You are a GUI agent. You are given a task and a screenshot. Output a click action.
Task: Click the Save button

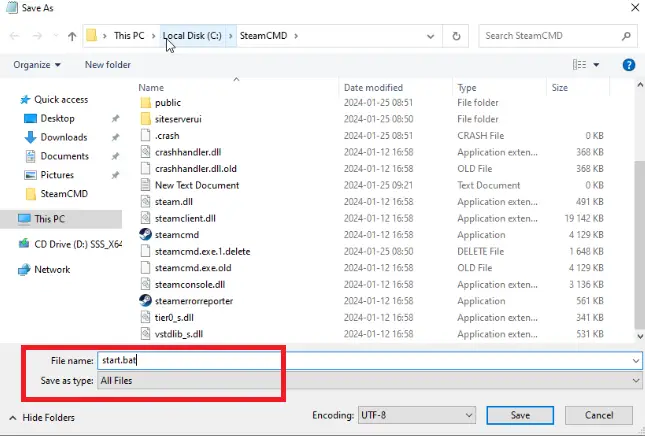[520, 415]
